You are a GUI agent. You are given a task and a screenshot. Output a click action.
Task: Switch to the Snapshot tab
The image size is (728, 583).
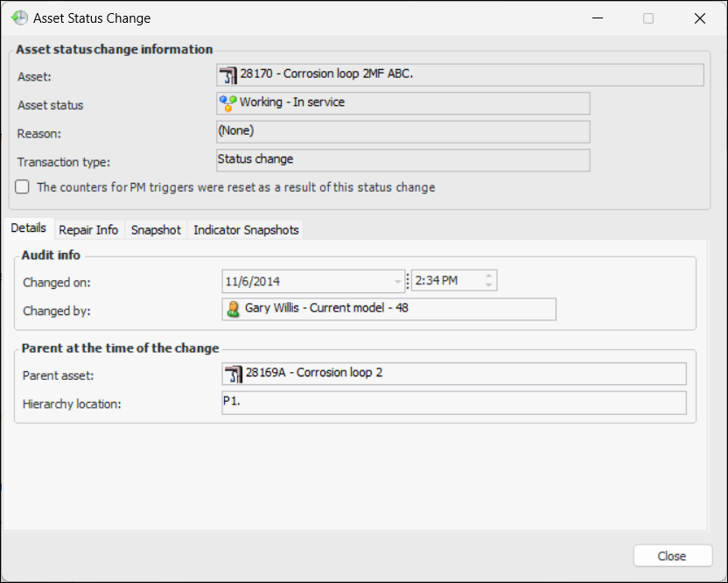[x=156, y=229]
